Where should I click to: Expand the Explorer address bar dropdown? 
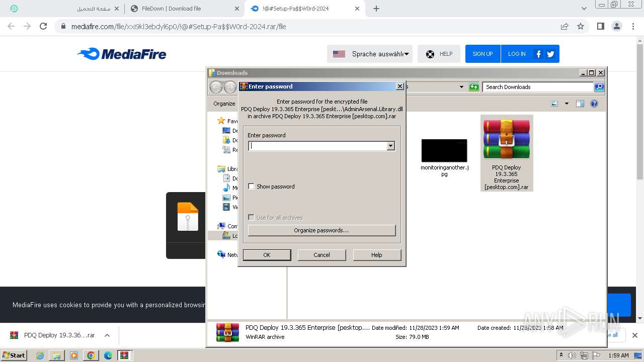[x=461, y=87]
